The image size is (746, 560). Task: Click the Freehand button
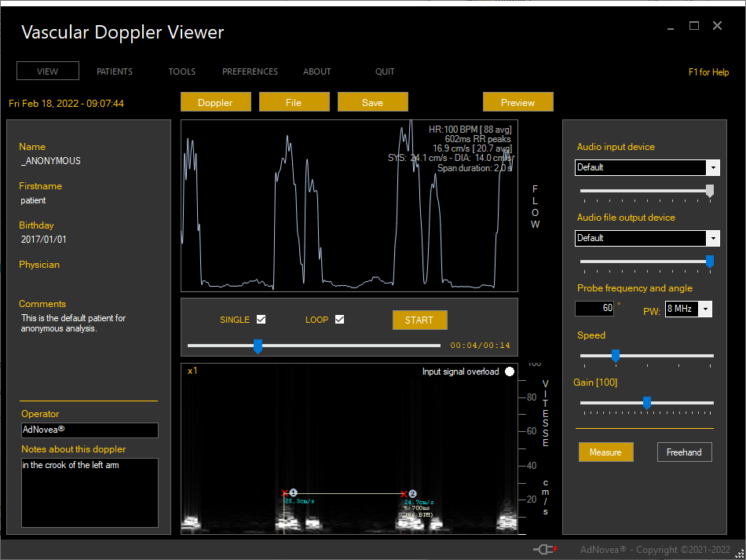[684, 452]
